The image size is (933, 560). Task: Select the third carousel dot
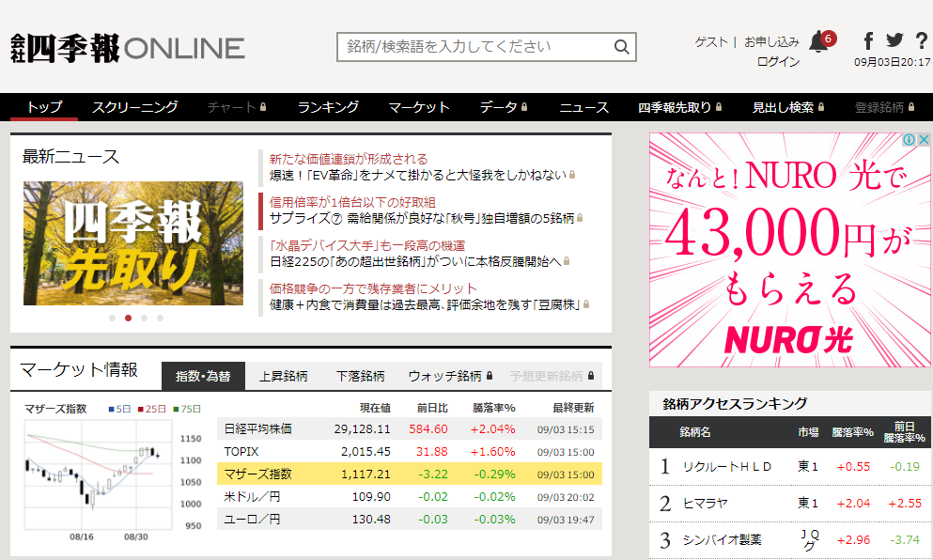[144, 318]
